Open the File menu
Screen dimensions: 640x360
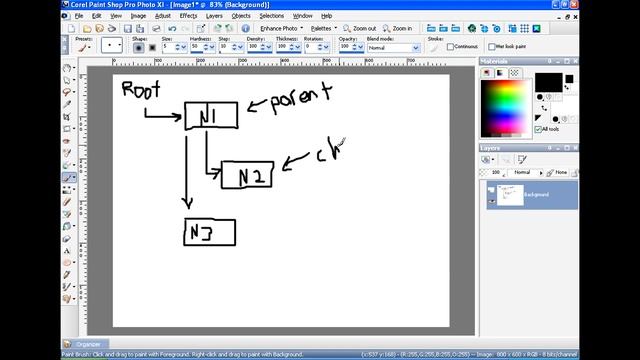click(79, 16)
